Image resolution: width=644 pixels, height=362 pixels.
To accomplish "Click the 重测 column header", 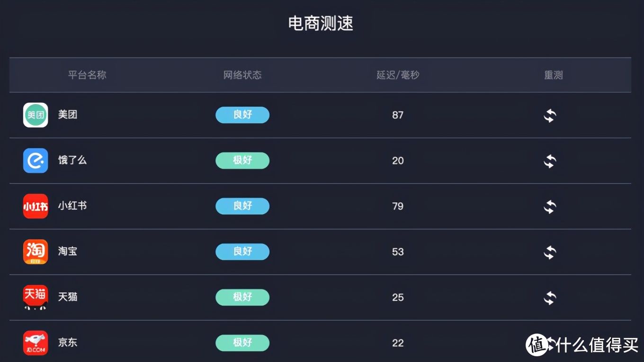I will point(553,75).
